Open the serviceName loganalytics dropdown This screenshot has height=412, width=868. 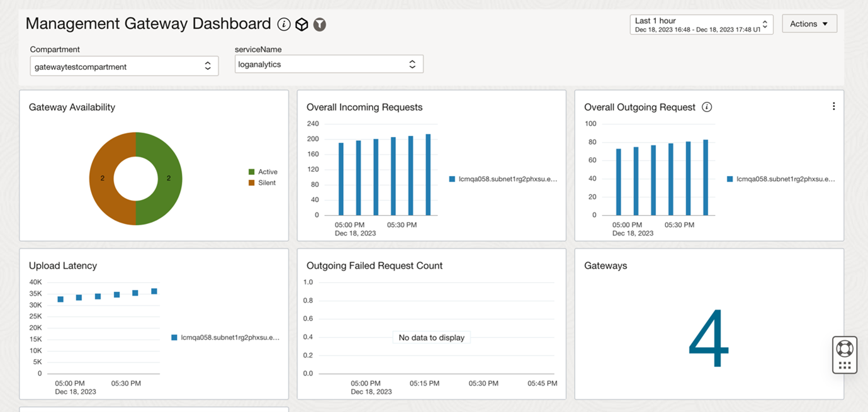coord(329,64)
